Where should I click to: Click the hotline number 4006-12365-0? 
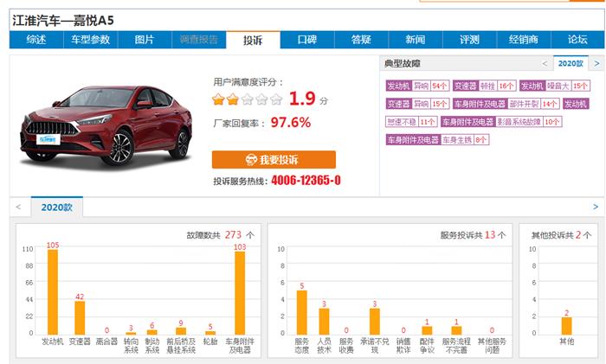pyautogui.click(x=306, y=180)
